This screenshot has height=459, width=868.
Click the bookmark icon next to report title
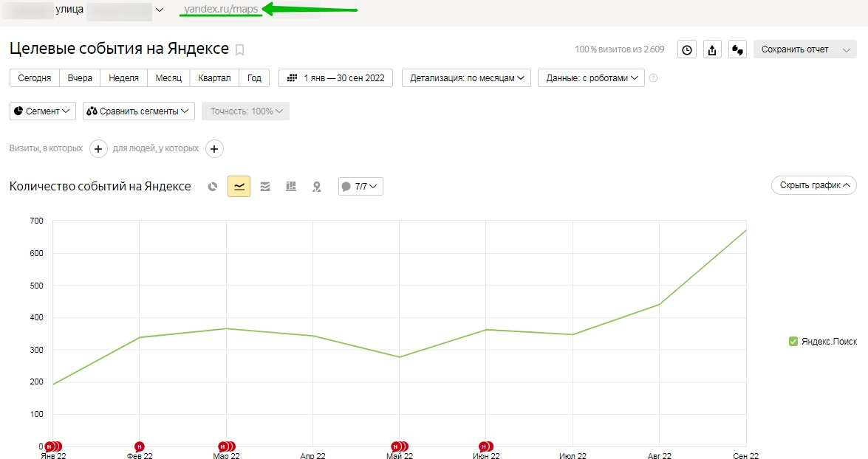239,50
